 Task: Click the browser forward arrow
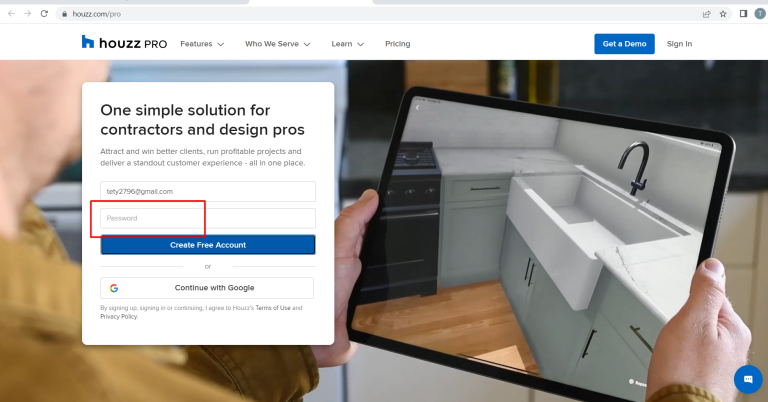[x=28, y=14]
